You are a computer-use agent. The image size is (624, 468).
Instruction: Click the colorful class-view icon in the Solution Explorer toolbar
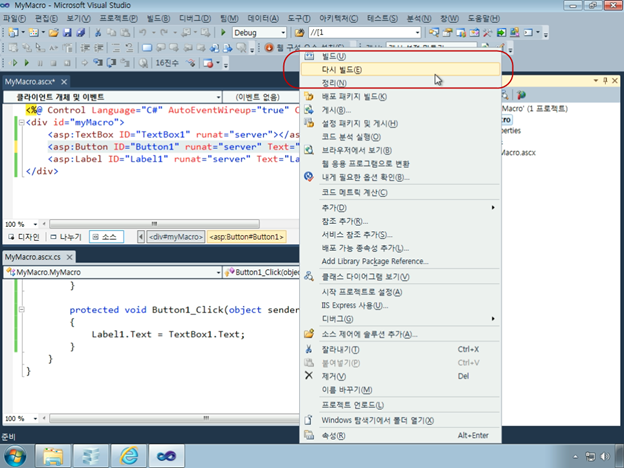(521, 95)
